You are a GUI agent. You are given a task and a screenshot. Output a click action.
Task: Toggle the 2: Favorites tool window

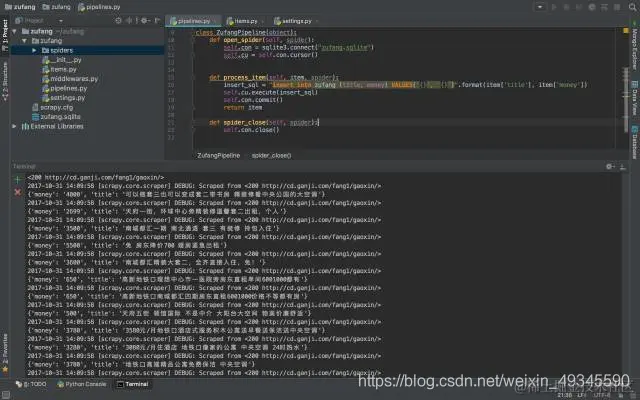[5, 353]
